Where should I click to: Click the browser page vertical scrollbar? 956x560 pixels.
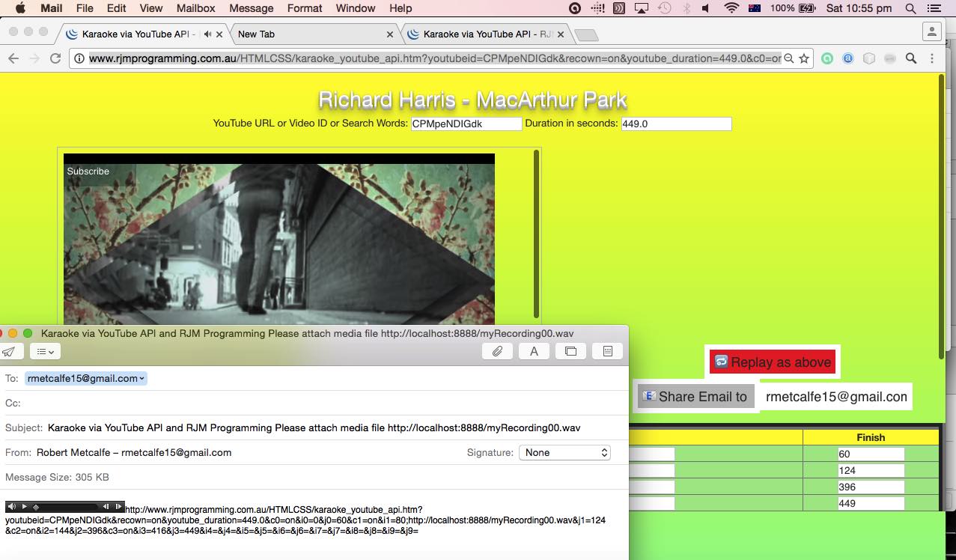pyautogui.click(x=941, y=216)
